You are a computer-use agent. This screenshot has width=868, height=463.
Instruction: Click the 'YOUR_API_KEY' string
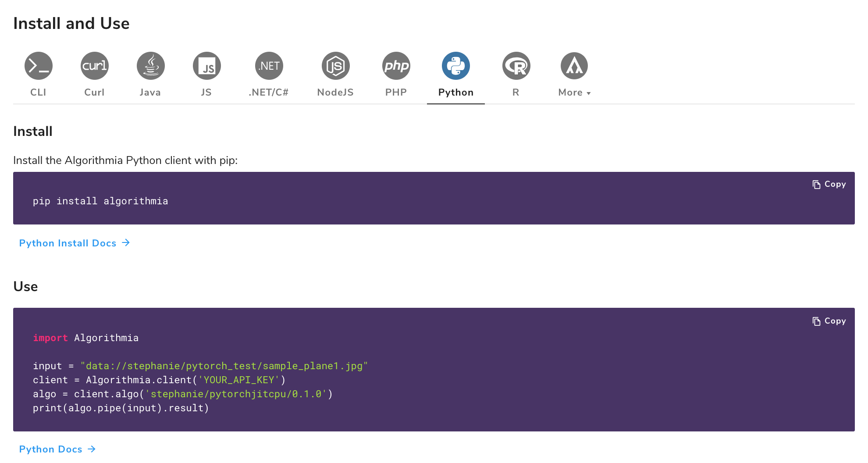(x=239, y=380)
